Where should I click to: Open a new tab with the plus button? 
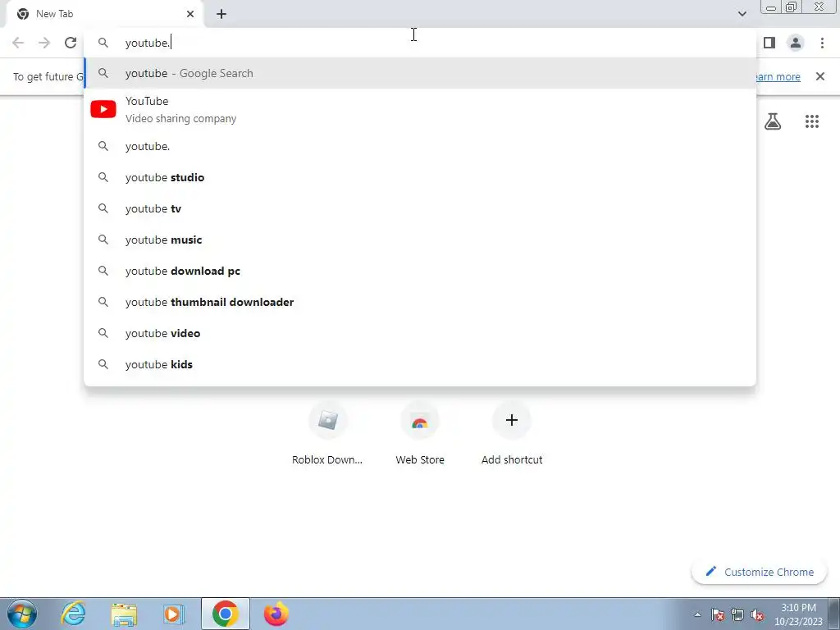click(221, 14)
